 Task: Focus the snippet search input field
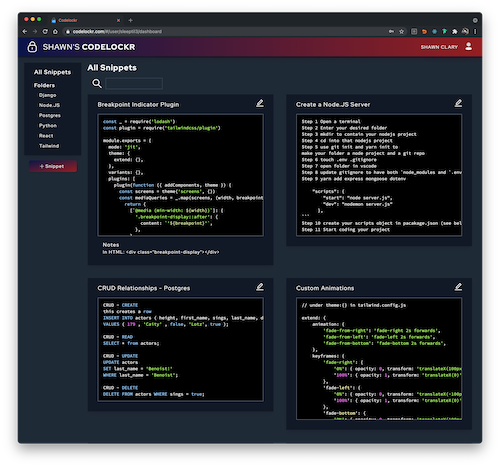[134, 83]
